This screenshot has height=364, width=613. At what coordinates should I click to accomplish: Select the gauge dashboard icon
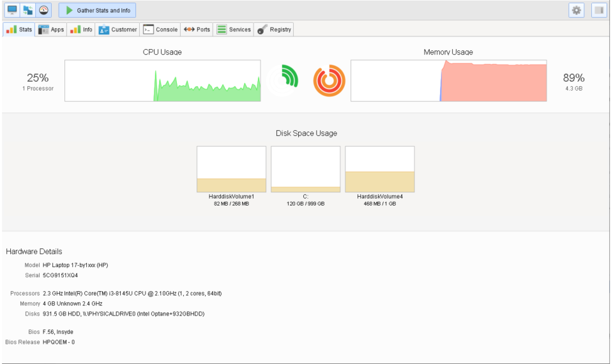[44, 10]
